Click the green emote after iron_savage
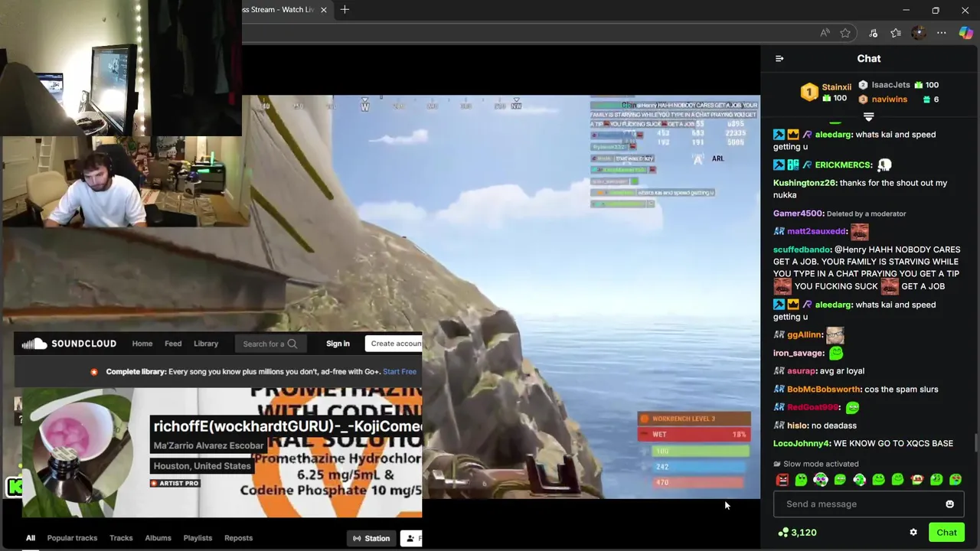The height and width of the screenshot is (551, 980). [x=835, y=353]
